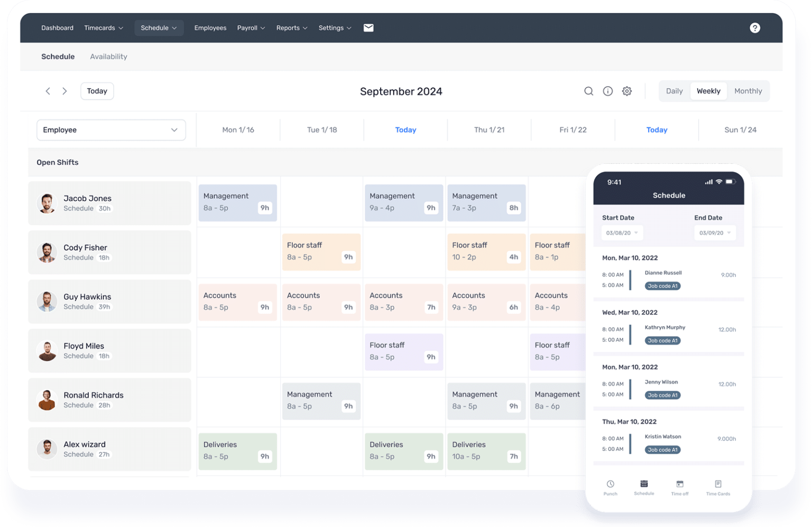Open the mail envelope icon in the navbar
The image size is (812, 527).
coord(368,27)
